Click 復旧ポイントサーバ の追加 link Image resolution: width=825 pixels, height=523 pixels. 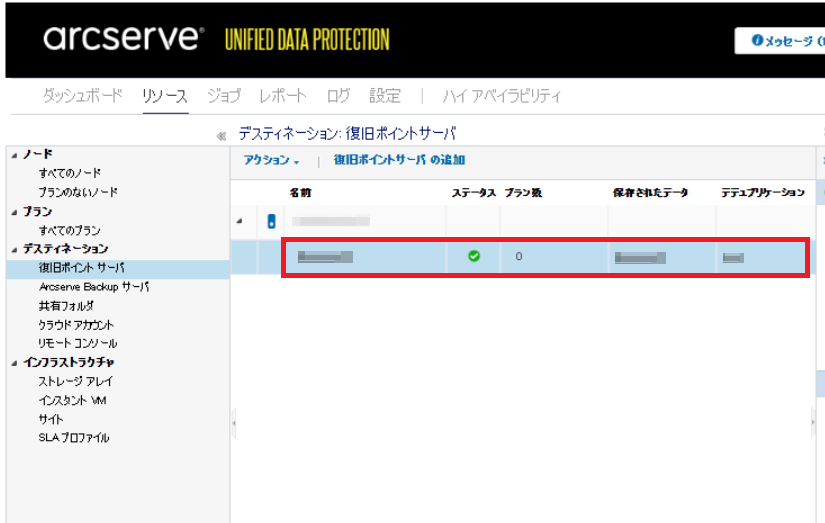[x=399, y=160]
